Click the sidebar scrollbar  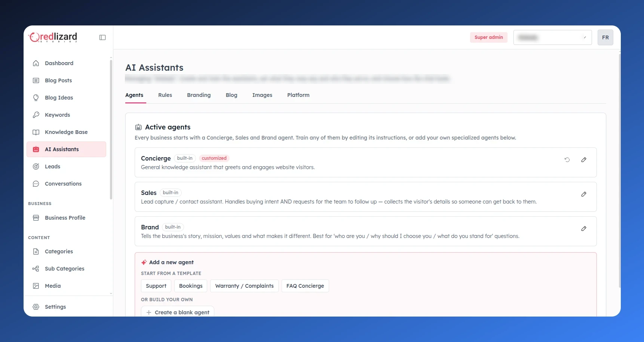111,129
